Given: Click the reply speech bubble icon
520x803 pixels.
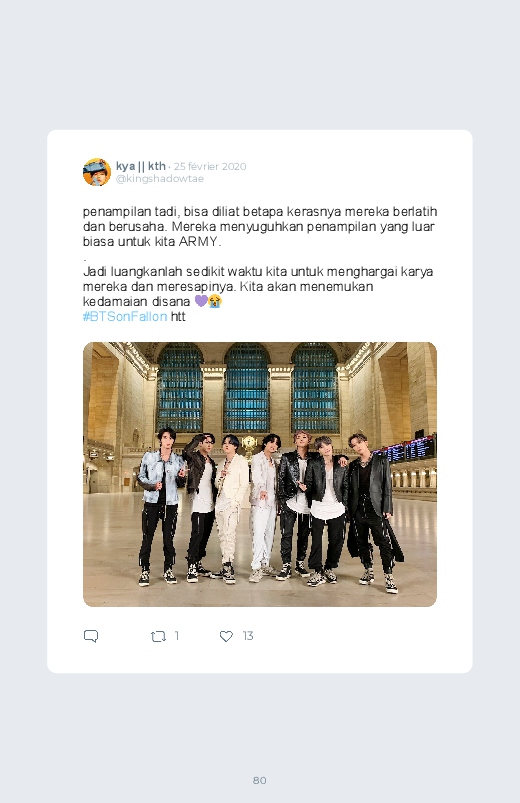Looking at the screenshot, I should 91,636.
